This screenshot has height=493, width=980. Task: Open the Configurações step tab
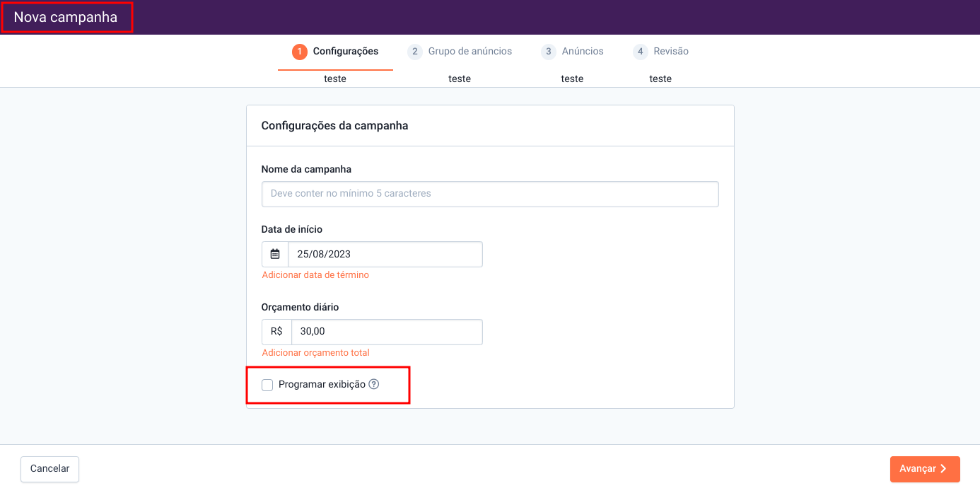coord(345,52)
